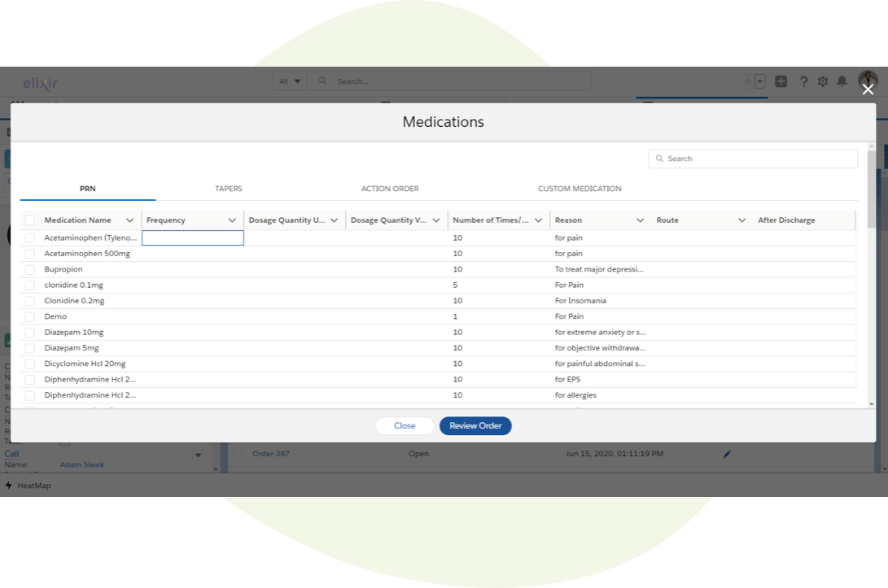Screen dimensions: 888x588
Task: Select the Diazepam 10mg checkbox
Action: 30,333
